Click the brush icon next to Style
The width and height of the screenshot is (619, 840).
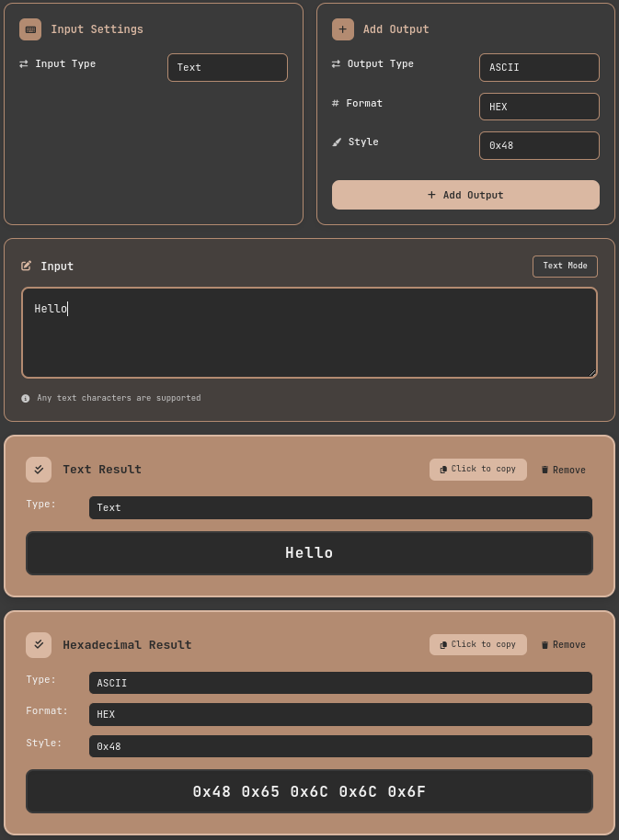tap(337, 142)
